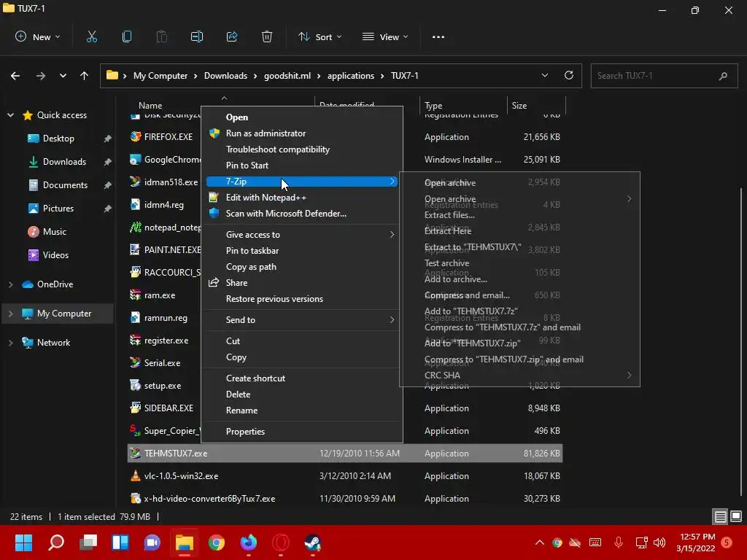
Task: Open the New dropdown
Action: pyautogui.click(x=38, y=36)
